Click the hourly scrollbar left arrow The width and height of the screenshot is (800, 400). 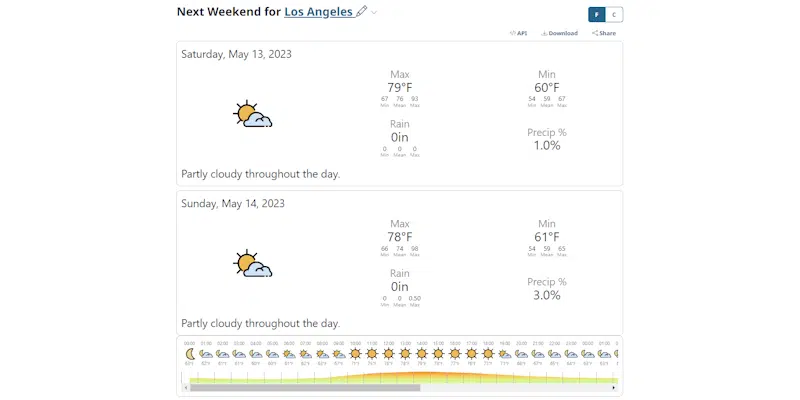[x=185, y=388]
